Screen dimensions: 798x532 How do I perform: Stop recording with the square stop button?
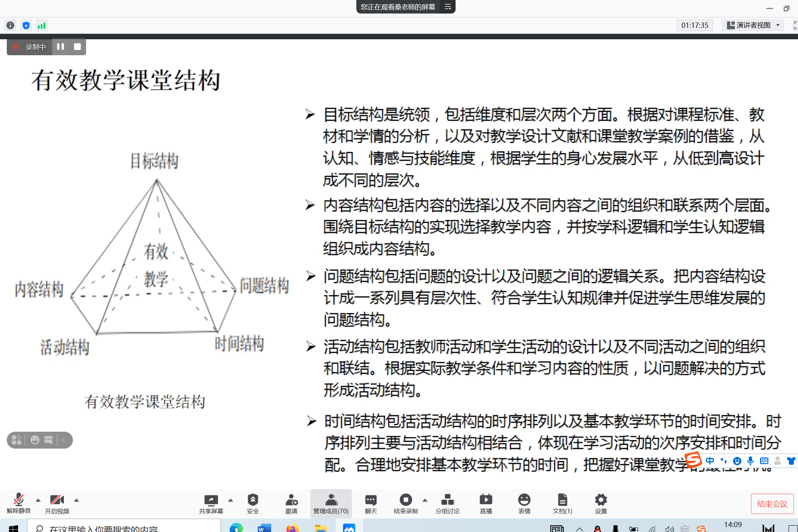point(77,47)
